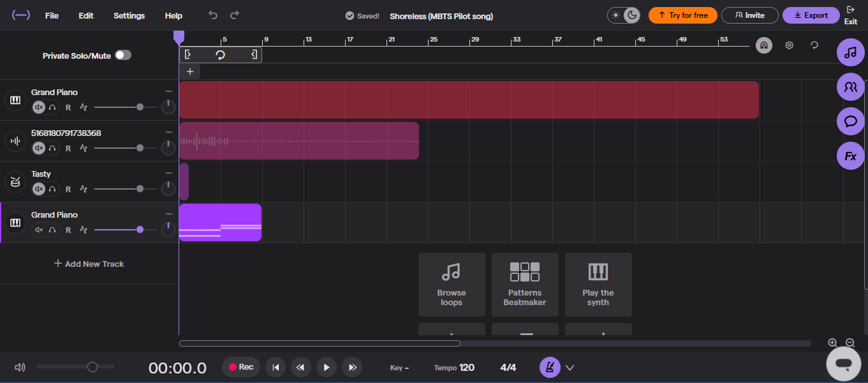Toggle the metronome icon
Image resolution: width=868 pixels, height=383 pixels.
pyautogui.click(x=550, y=367)
